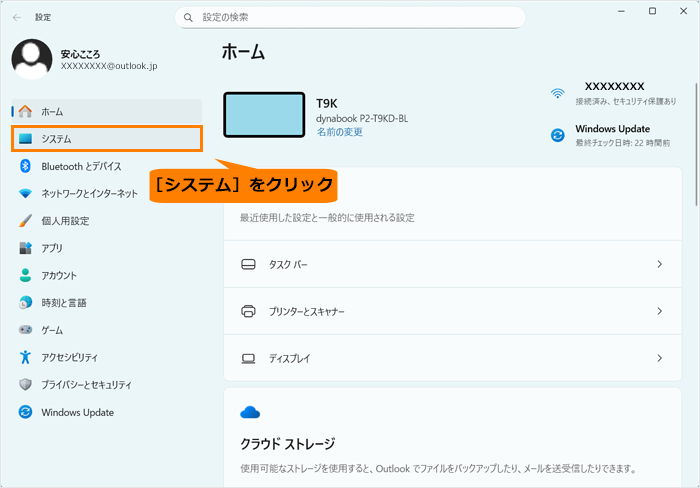Click the 名前の変更 link
Viewport: 700px width, 488px height.
click(339, 132)
